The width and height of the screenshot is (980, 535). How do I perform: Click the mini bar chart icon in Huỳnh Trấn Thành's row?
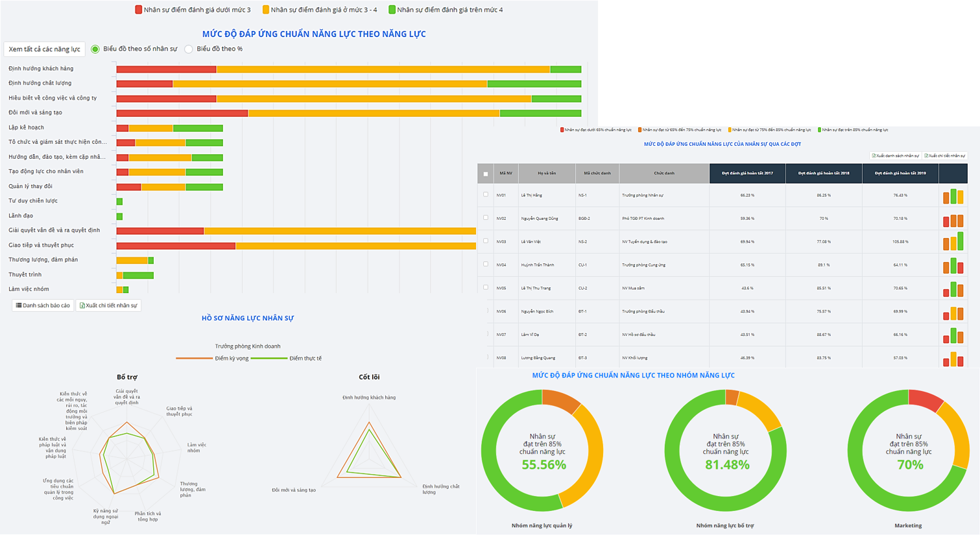(953, 265)
